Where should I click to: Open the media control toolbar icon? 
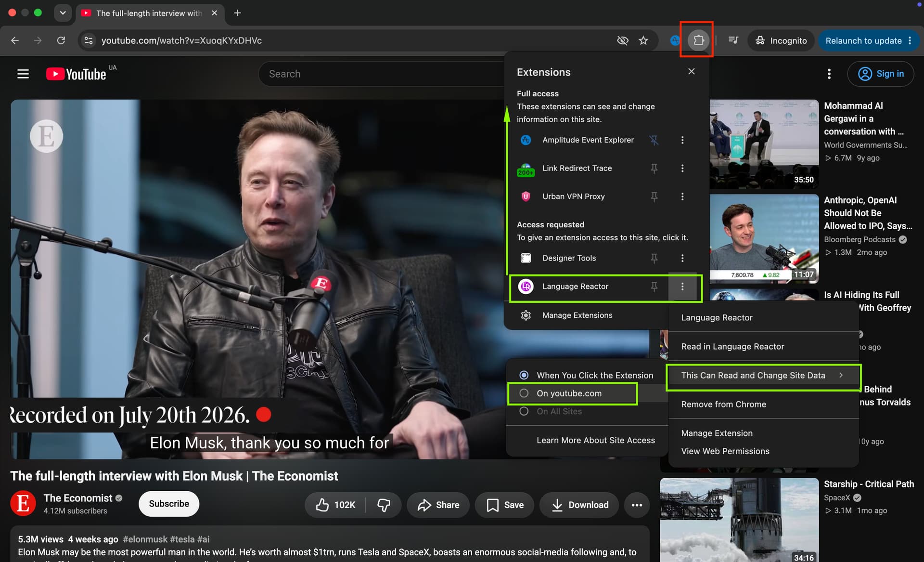pos(733,40)
